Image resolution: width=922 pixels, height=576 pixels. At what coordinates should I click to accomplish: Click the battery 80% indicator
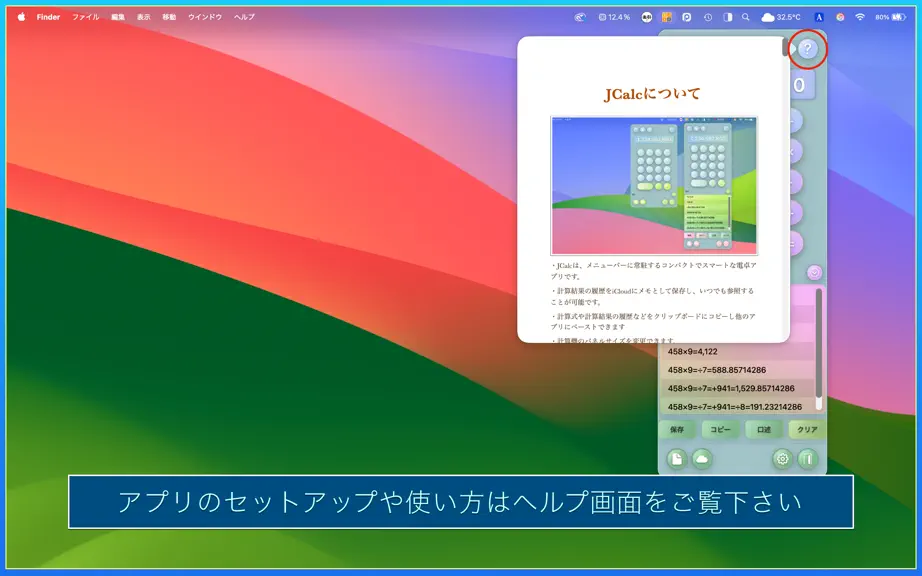[x=890, y=17]
